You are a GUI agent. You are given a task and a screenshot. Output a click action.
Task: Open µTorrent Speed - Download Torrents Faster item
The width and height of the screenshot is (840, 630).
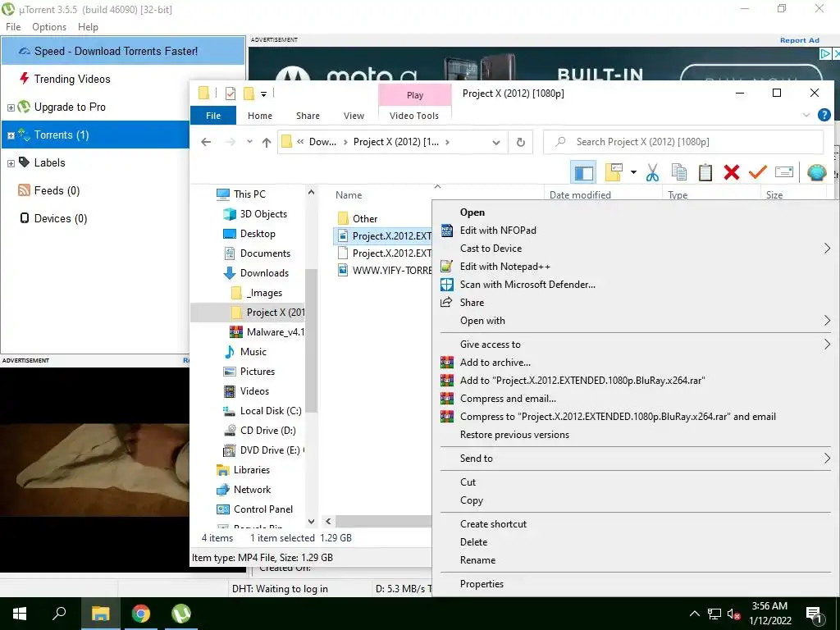[x=123, y=51]
